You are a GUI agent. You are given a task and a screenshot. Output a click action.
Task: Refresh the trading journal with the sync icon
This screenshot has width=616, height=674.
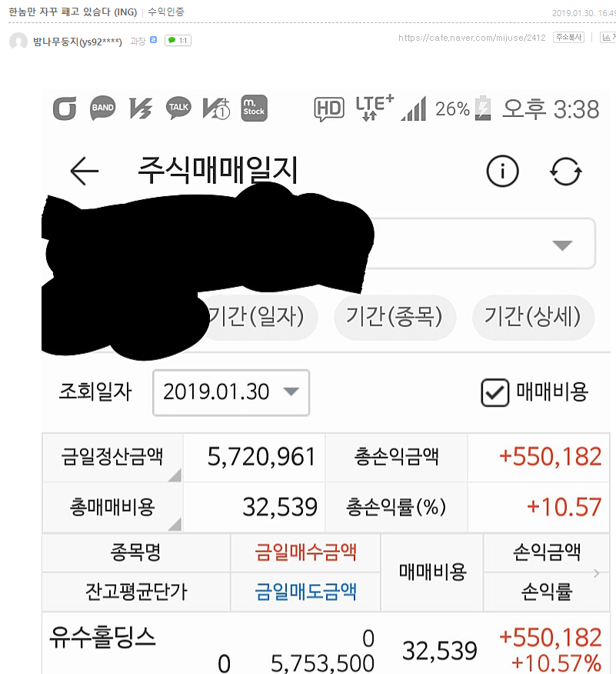(566, 171)
